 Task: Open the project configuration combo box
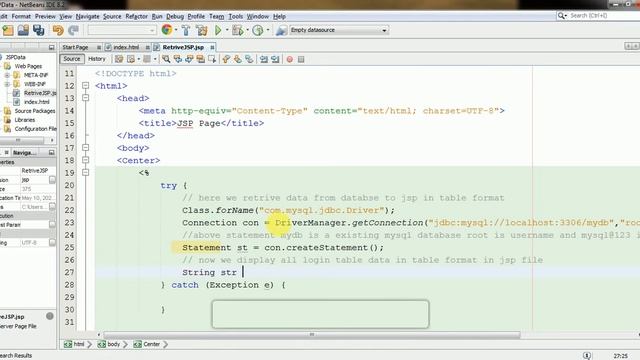(x=122, y=30)
